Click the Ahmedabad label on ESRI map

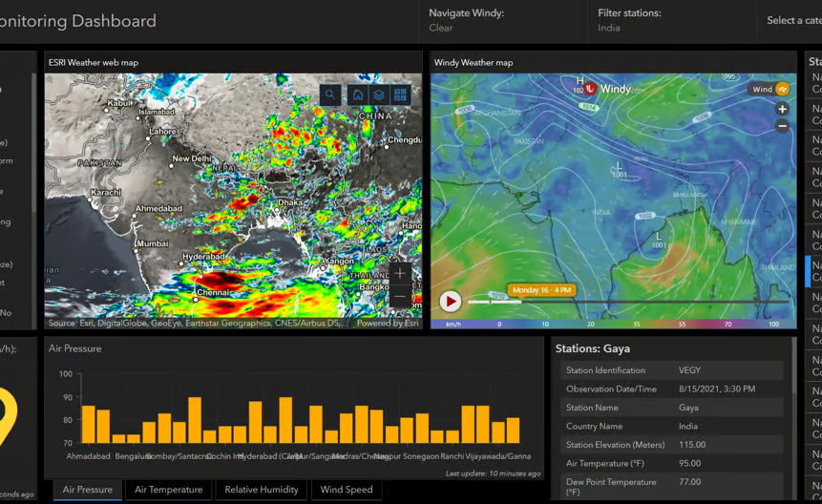pos(158,208)
